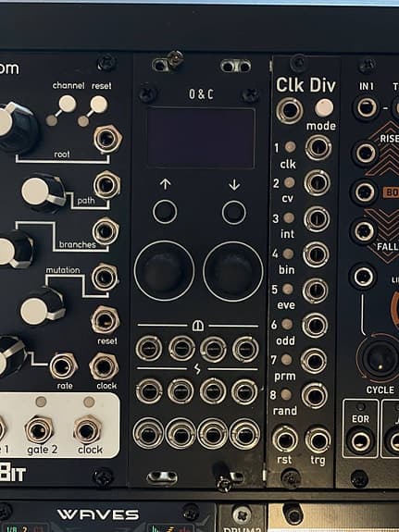399x532 pixels.
Task: Click the Clk Div title label
Action: tap(305, 85)
